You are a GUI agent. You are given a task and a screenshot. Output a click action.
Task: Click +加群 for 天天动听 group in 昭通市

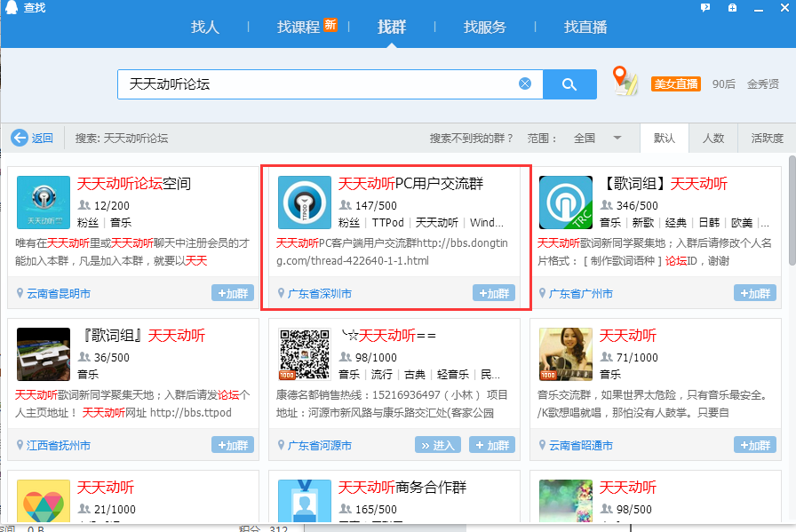point(755,445)
